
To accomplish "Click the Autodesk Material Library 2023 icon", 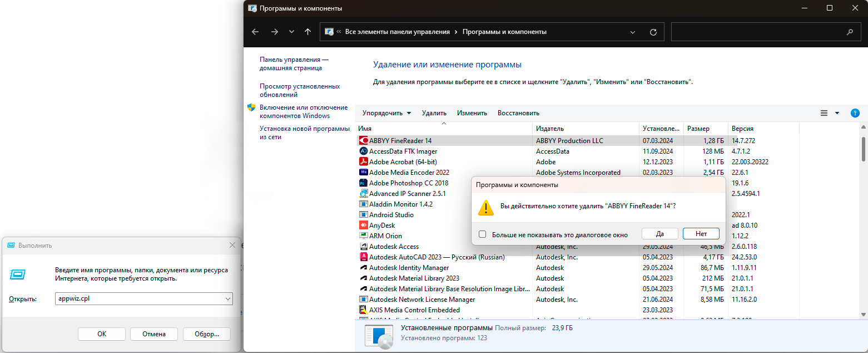I will (x=364, y=278).
